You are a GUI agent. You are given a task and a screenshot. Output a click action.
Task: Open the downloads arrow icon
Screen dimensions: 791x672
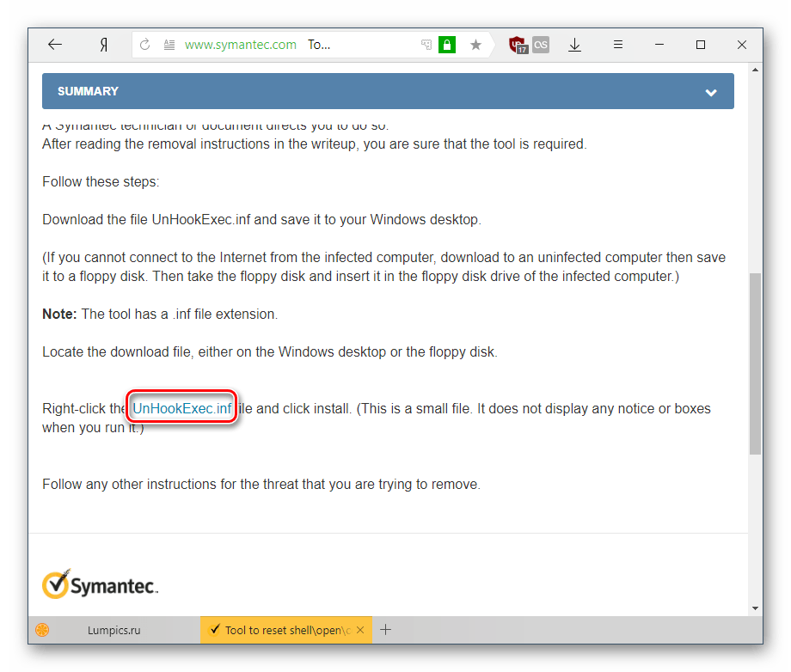[575, 45]
